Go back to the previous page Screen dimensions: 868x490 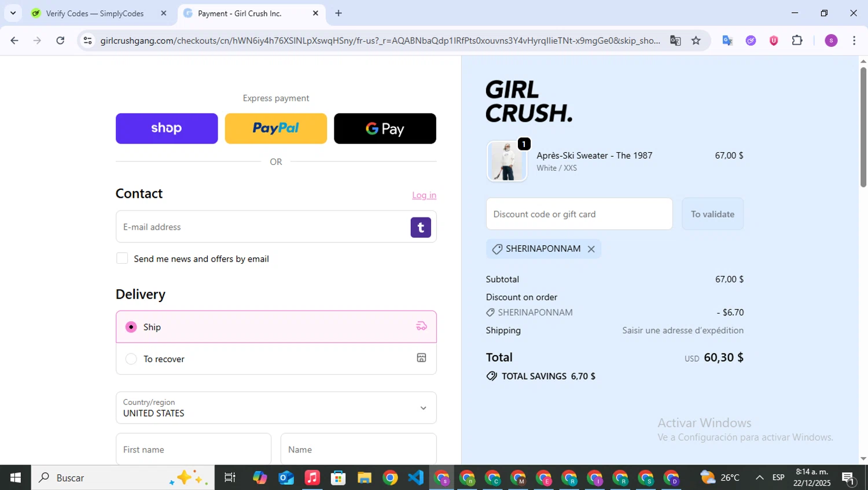(14, 40)
